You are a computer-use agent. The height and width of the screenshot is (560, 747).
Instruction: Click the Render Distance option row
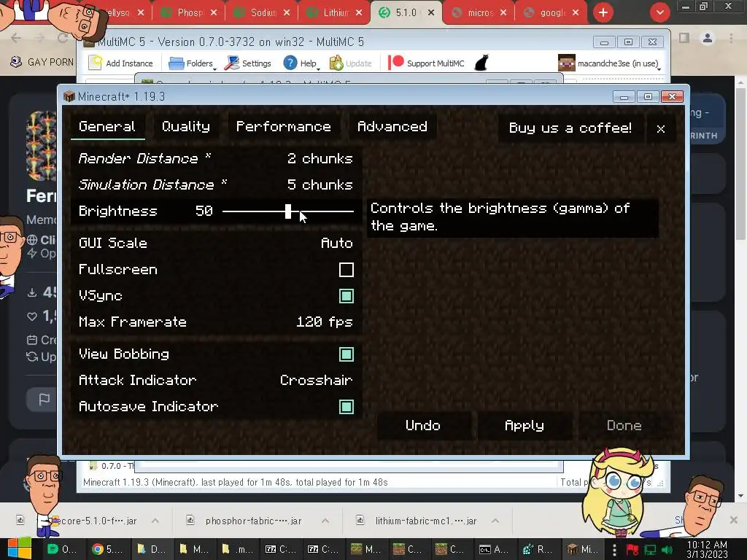pyautogui.click(x=216, y=158)
